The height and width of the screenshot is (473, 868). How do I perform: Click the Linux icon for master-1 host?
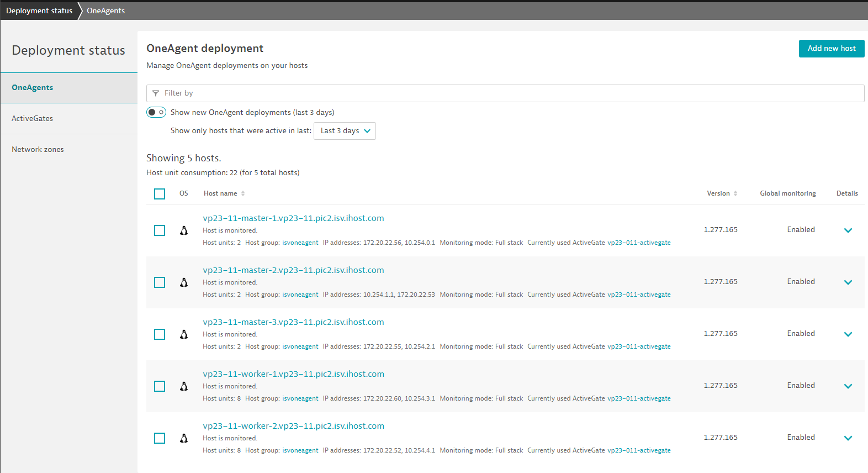tap(184, 230)
